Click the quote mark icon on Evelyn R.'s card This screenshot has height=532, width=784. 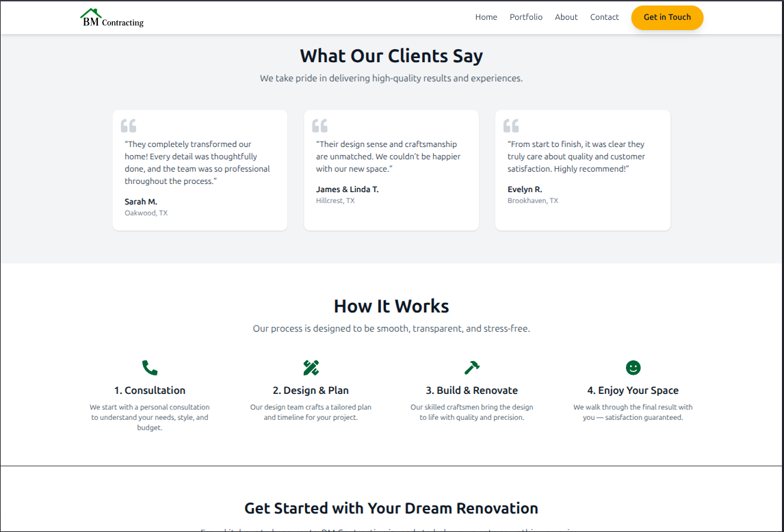pyautogui.click(x=511, y=126)
